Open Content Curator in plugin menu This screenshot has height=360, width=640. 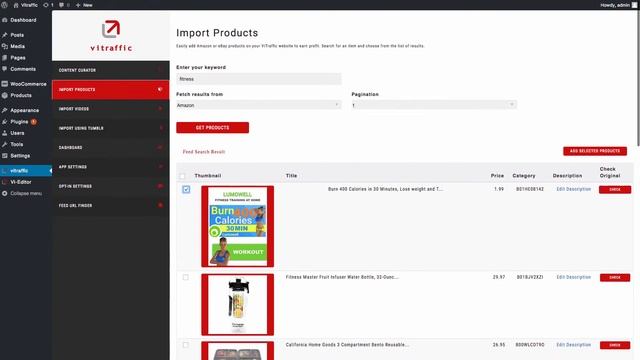pyautogui.click(x=111, y=70)
